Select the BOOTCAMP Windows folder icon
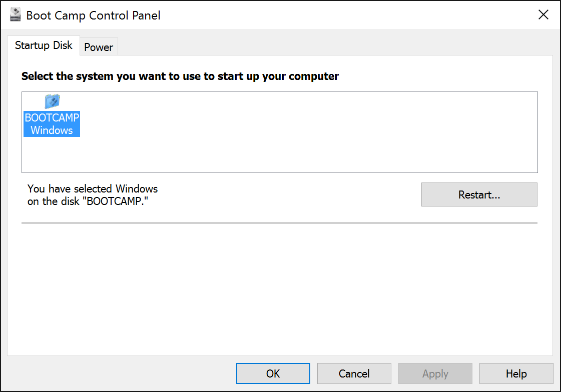Screen dimensions: 561x392 pyautogui.click(x=52, y=101)
